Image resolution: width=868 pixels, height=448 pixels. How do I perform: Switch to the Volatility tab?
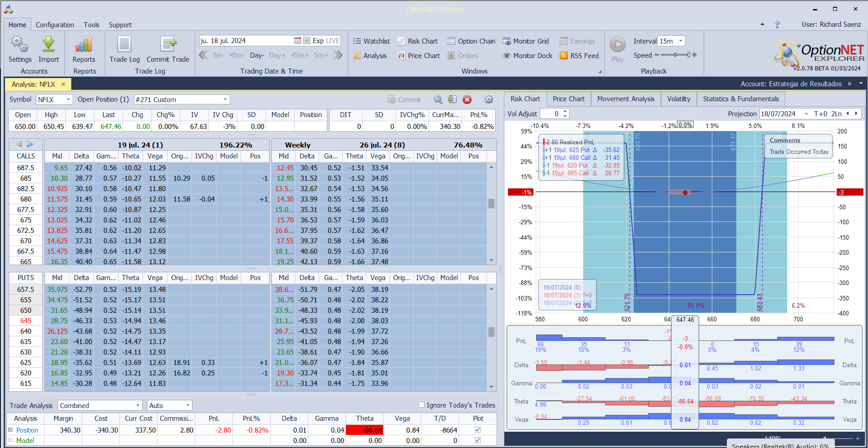pyautogui.click(x=679, y=99)
